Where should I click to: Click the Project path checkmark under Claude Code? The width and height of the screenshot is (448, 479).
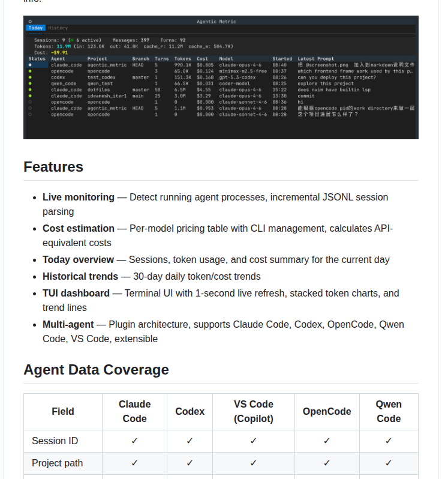(x=134, y=463)
